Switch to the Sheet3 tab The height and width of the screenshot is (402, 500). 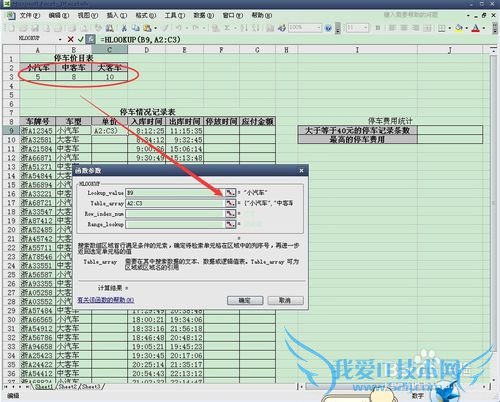(91, 387)
